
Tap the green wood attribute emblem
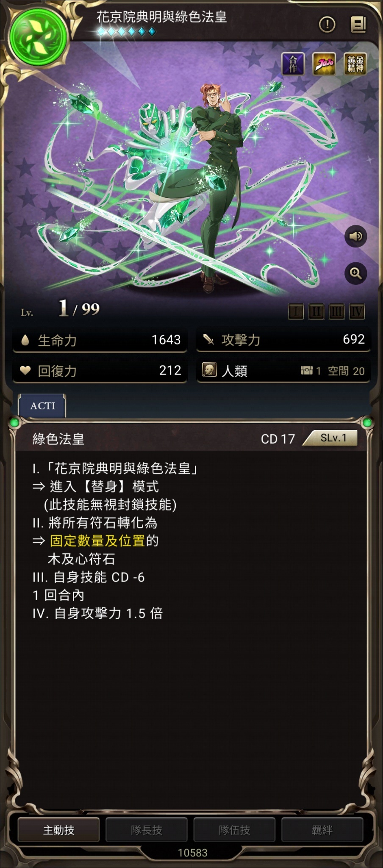[38, 37]
